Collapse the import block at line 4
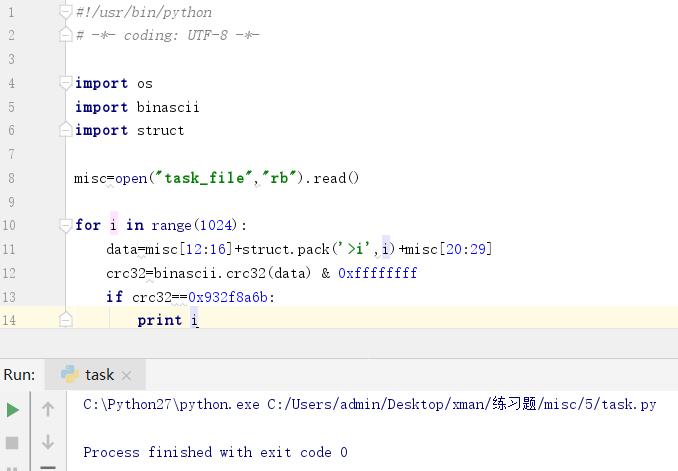The height and width of the screenshot is (471, 678). click(x=65, y=83)
